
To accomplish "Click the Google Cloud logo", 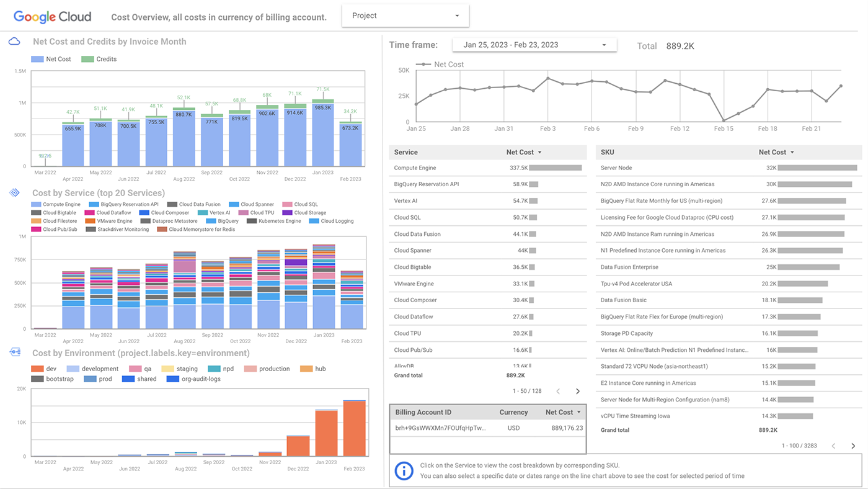I will 52,16.
